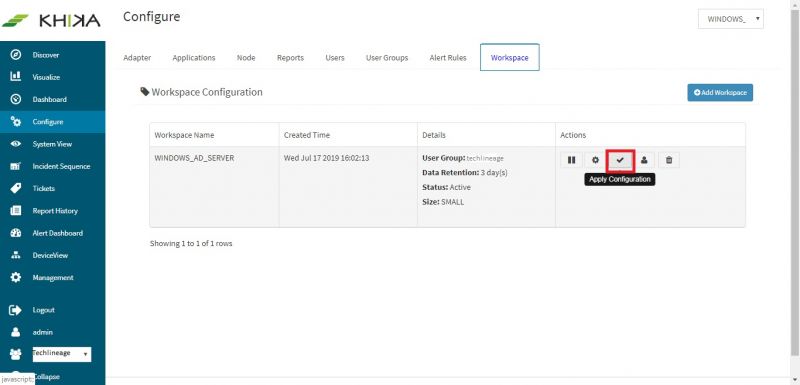The width and height of the screenshot is (800, 385).
Task: Switch to the Alert Rules tab
Action: (x=448, y=58)
